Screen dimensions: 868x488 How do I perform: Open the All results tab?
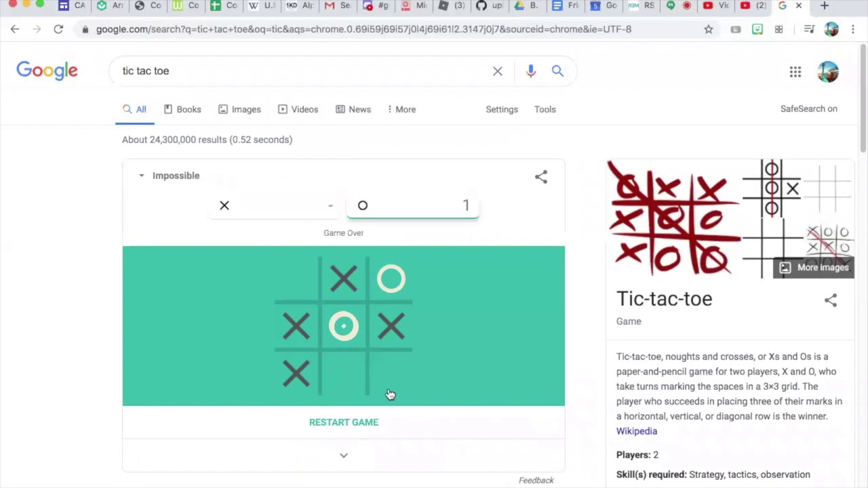point(134,109)
